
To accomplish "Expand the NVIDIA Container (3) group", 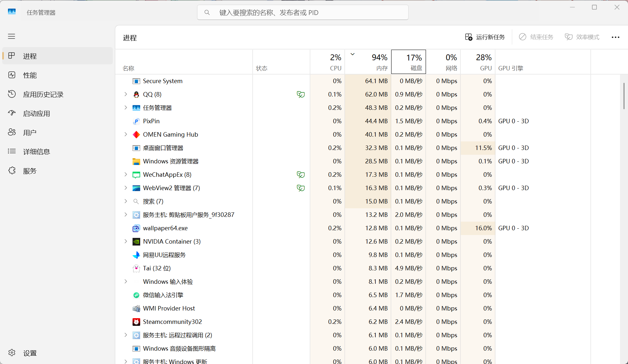I will 126,241.
